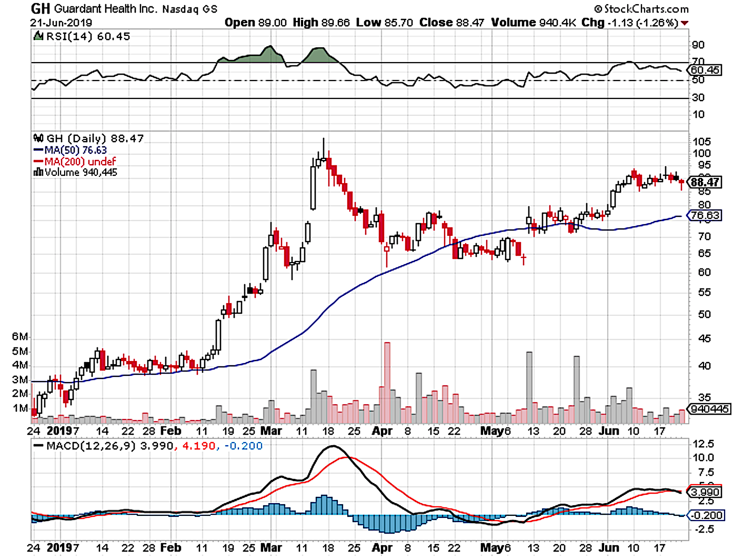Click the 30 level on RSI axis
Image resolution: width=743 pixels, height=560 pixels.
698,97
